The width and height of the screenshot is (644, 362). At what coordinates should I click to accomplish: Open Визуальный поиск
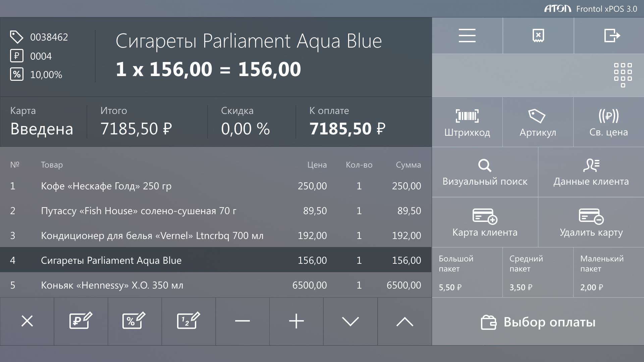(485, 172)
